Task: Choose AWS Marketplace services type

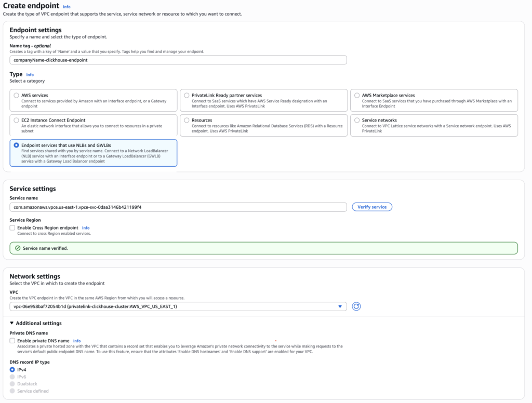Action: (x=357, y=96)
